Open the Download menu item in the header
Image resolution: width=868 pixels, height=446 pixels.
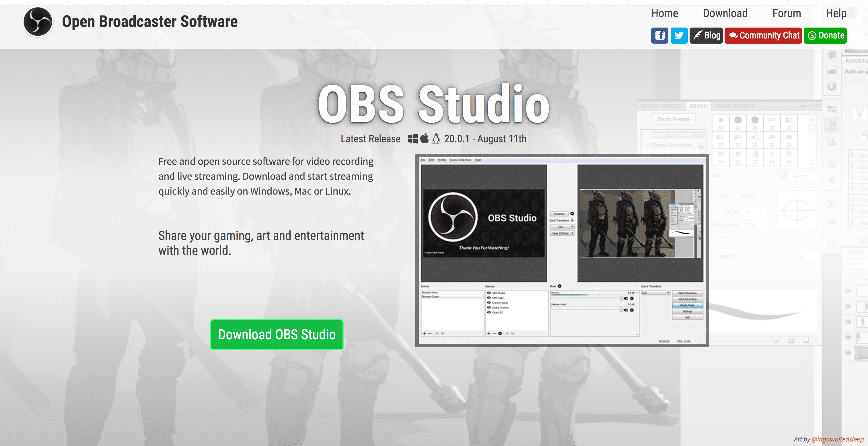click(x=725, y=13)
